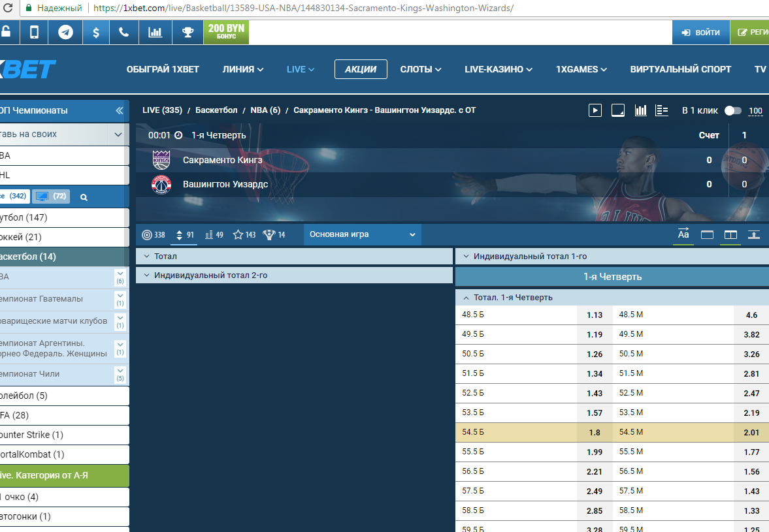This screenshot has width=769, height=532.
Task: Expand Чемпионат Аргентины chevron
Action: (120, 349)
